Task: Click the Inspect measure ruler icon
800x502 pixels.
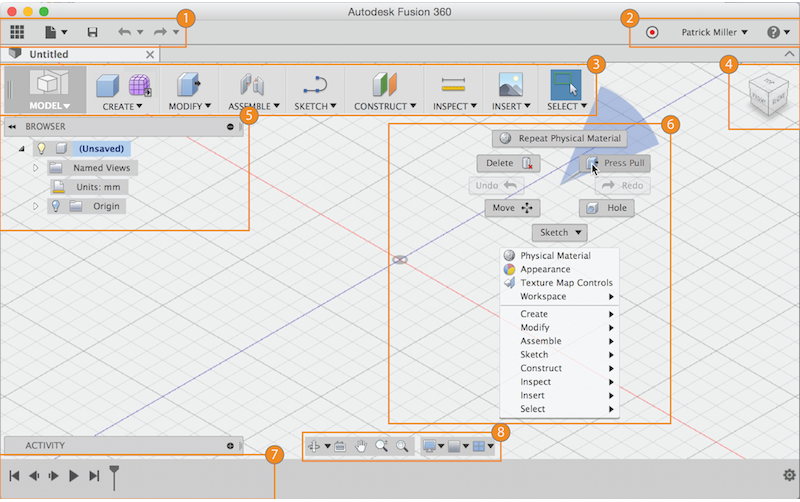Action: pos(454,84)
